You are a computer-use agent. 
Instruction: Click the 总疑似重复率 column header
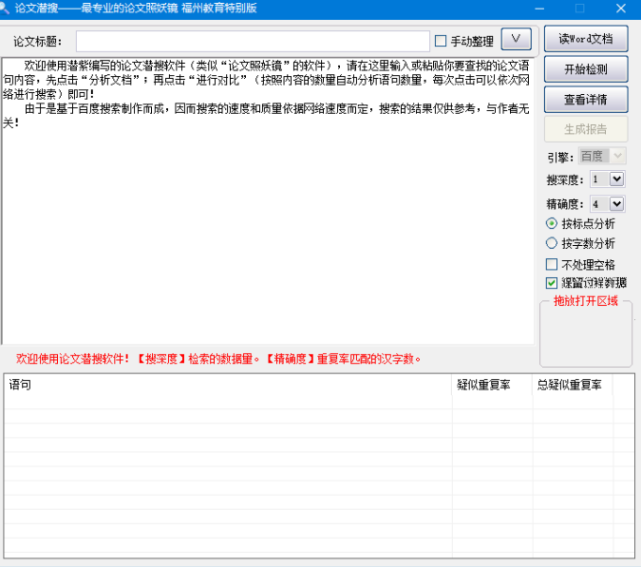tap(572, 385)
